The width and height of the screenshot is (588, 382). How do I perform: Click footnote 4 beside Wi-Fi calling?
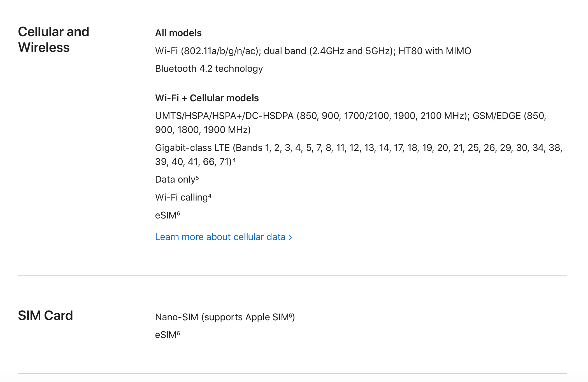[x=210, y=196]
